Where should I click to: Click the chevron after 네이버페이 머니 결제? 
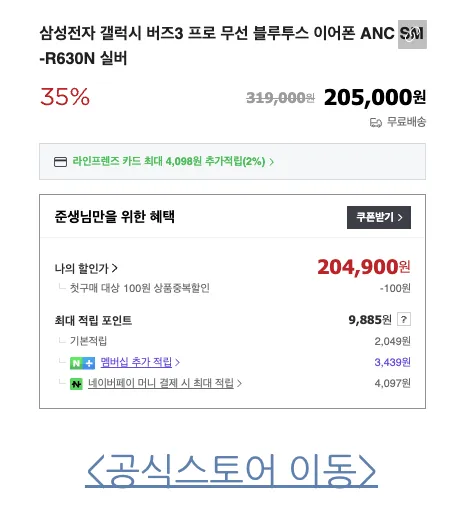239,383
